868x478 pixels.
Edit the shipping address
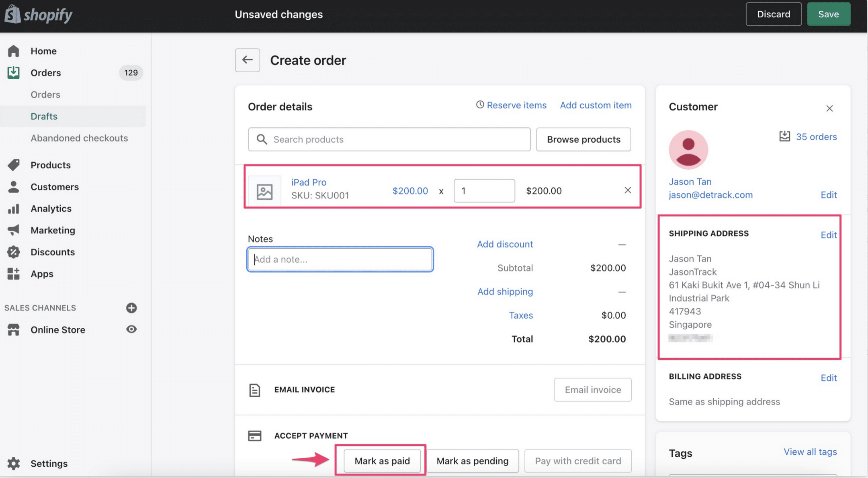tap(828, 235)
